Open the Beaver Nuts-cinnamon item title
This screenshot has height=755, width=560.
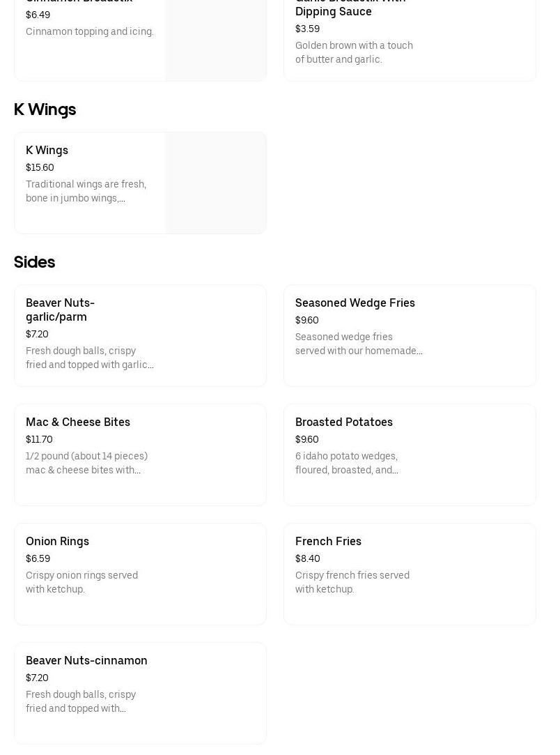[x=86, y=660]
